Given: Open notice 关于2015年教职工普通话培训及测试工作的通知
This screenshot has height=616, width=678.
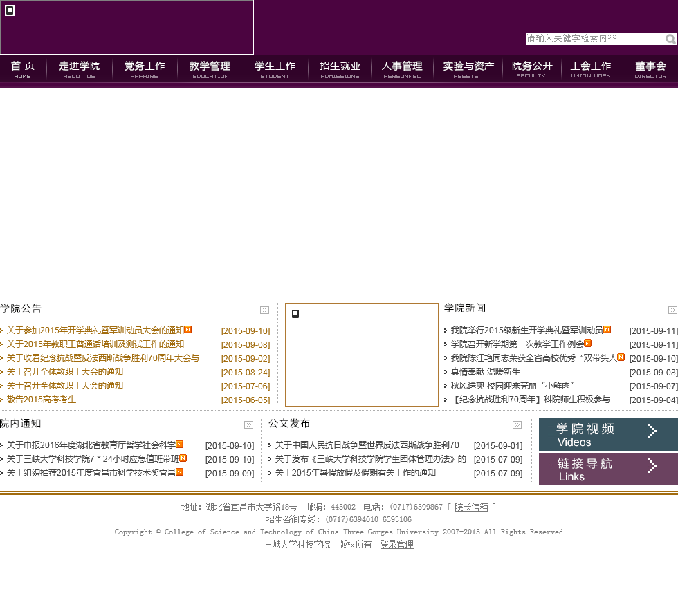Looking at the screenshot, I should point(95,344).
